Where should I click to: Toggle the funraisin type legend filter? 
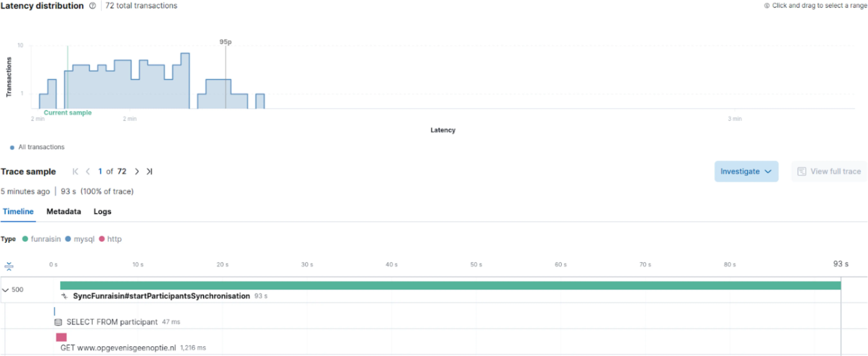tap(41, 239)
